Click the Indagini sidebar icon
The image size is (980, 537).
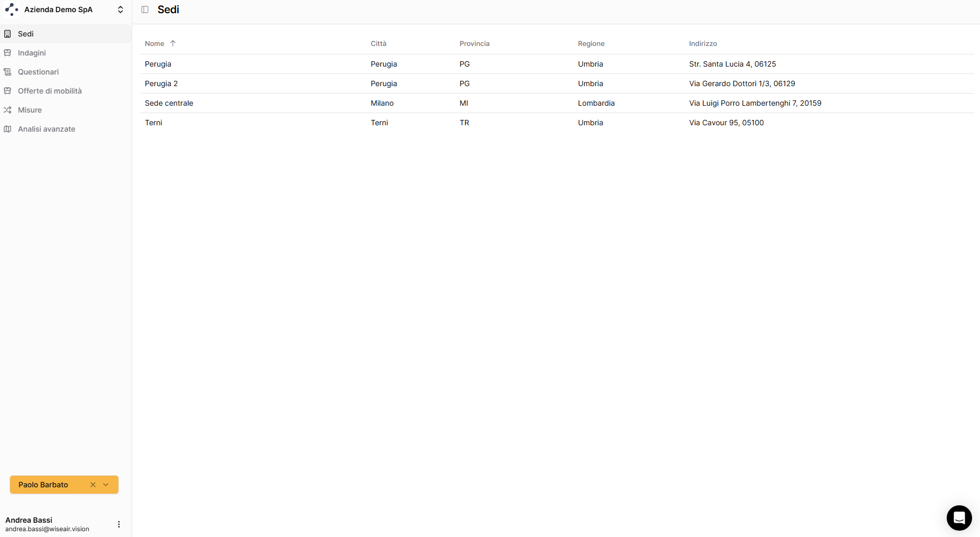[7, 53]
